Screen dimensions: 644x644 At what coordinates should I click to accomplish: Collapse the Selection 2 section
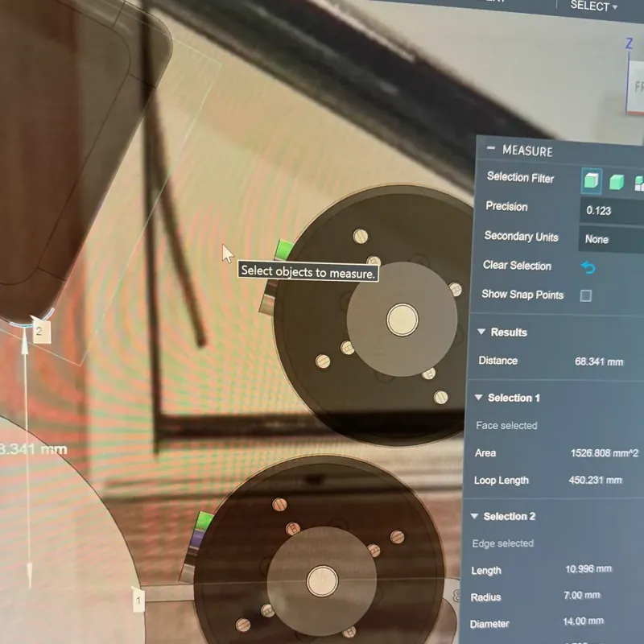coord(474,516)
